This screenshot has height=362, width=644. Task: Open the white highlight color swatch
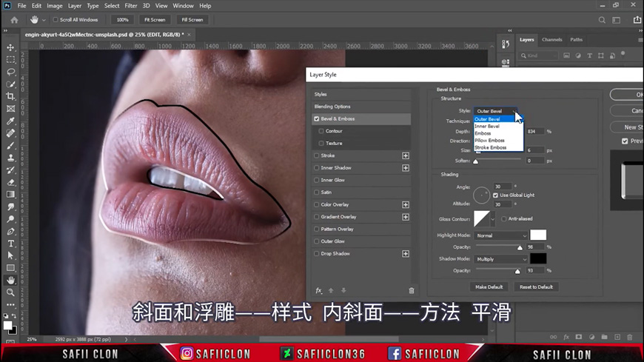(x=538, y=235)
